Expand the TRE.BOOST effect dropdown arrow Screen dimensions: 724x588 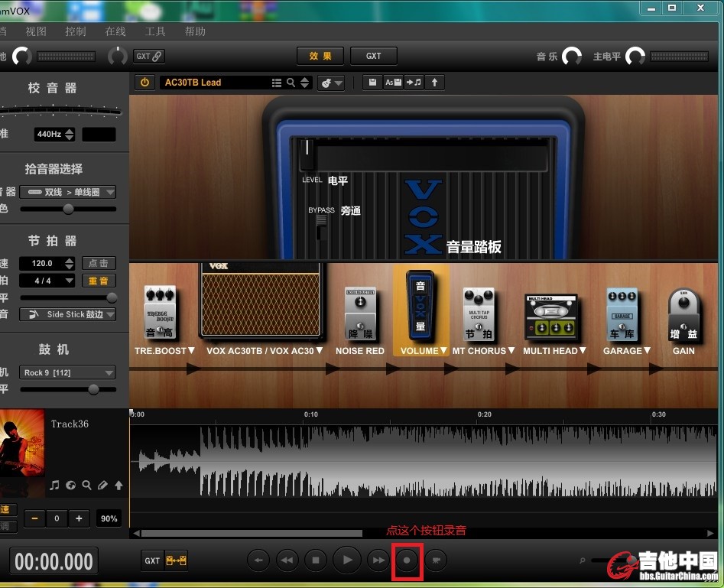click(191, 351)
